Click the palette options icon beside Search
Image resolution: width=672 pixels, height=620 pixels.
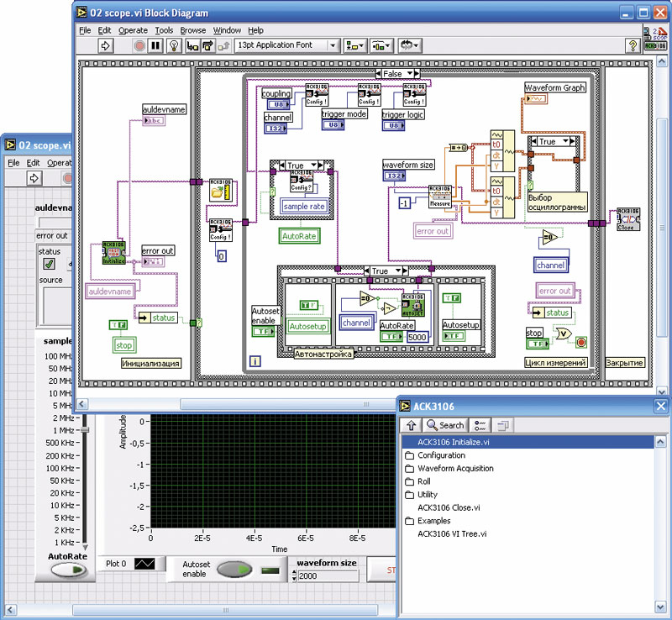(x=480, y=425)
